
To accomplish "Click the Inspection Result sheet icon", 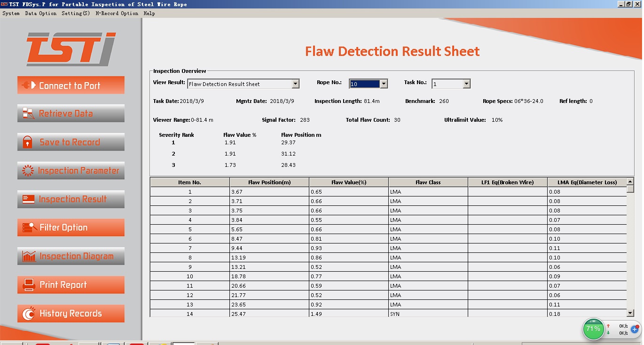I will [x=29, y=199].
